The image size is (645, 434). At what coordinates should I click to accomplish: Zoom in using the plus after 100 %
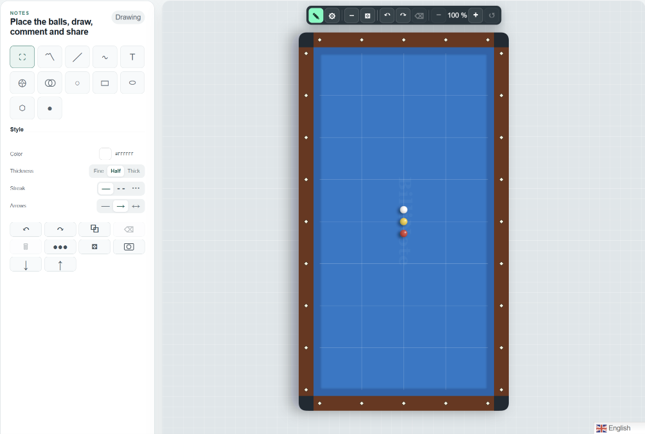476,16
